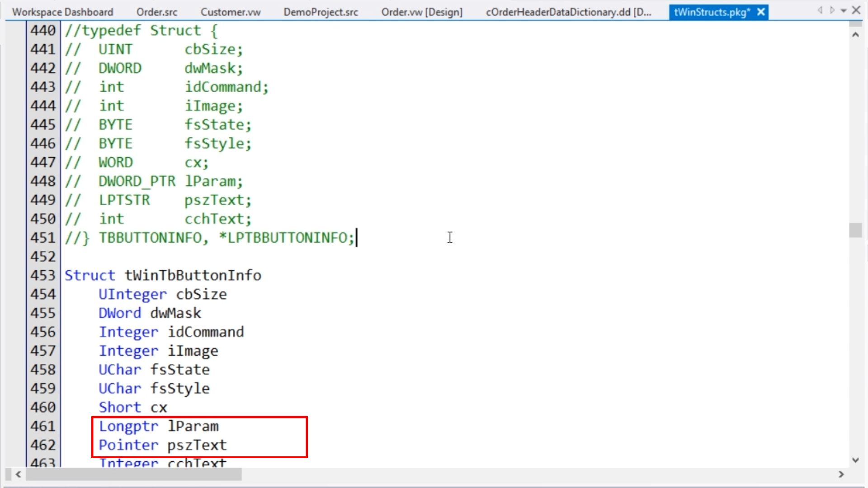Click the editor pane close X icon

click(x=856, y=10)
